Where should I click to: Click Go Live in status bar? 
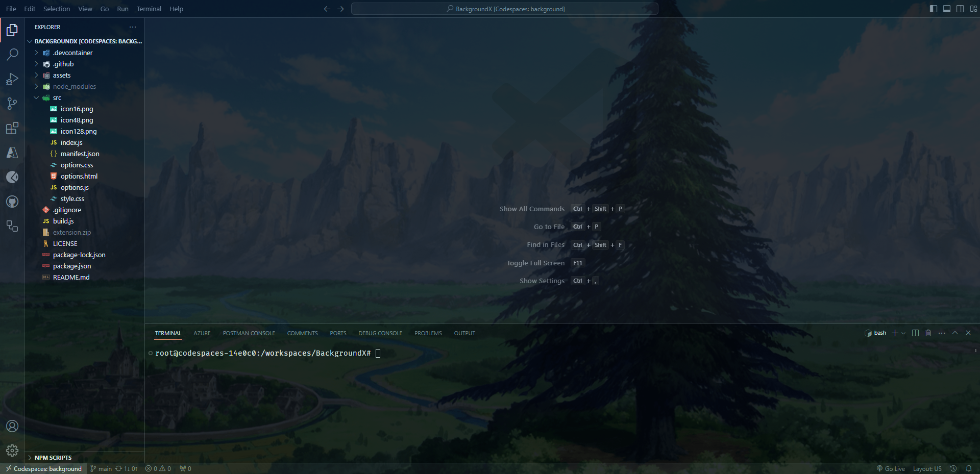coord(891,469)
